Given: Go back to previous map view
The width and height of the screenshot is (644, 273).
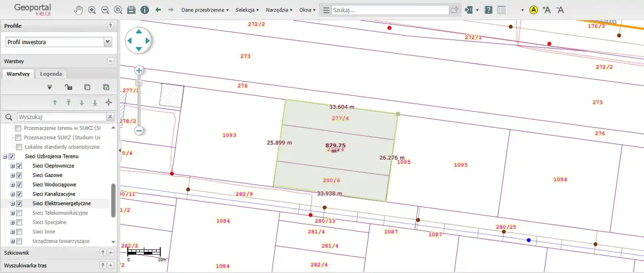Looking at the screenshot, I should [158, 10].
